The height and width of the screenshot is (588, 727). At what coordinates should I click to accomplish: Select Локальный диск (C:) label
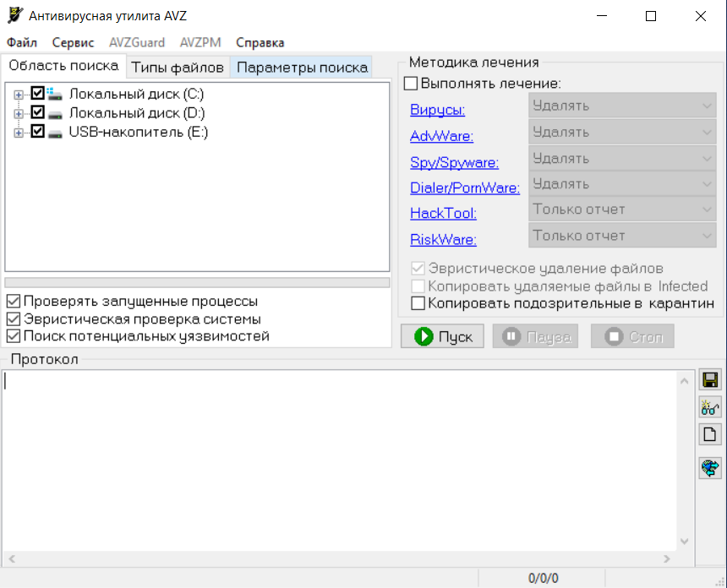(136, 94)
